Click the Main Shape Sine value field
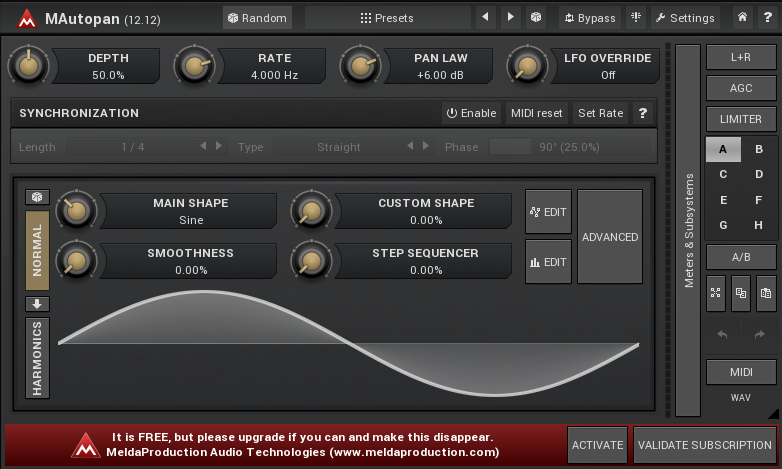 click(x=191, y=220)
